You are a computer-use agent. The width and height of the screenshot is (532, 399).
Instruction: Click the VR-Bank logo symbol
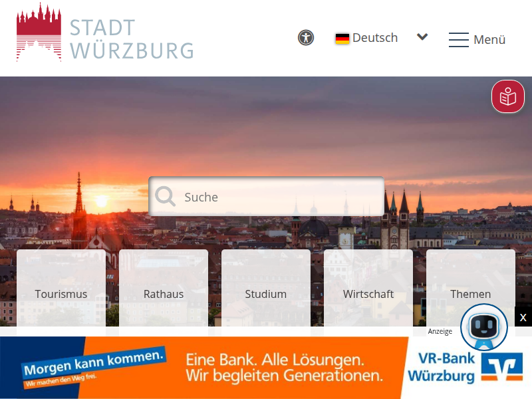pos(502,367)
